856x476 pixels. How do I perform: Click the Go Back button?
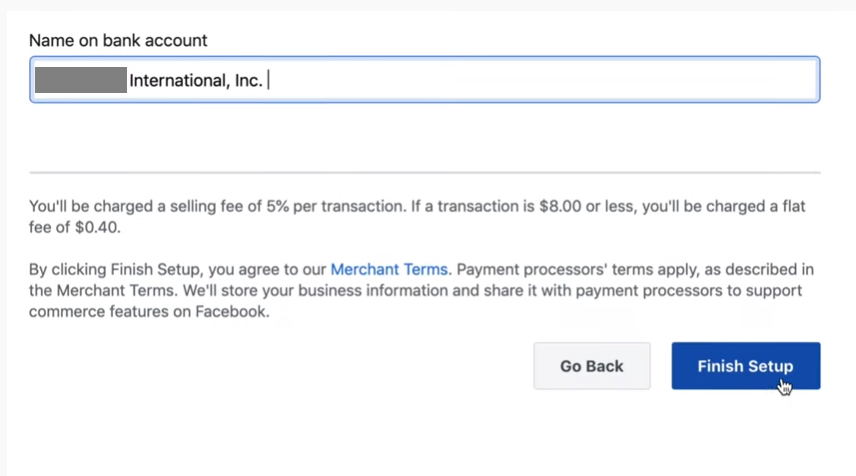pos(592,366)
